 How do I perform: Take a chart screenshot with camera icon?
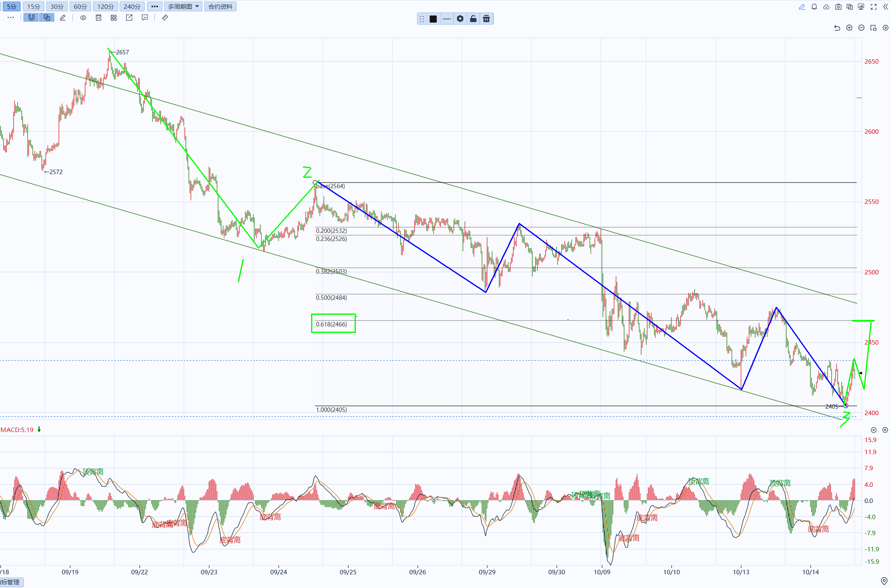838,7
